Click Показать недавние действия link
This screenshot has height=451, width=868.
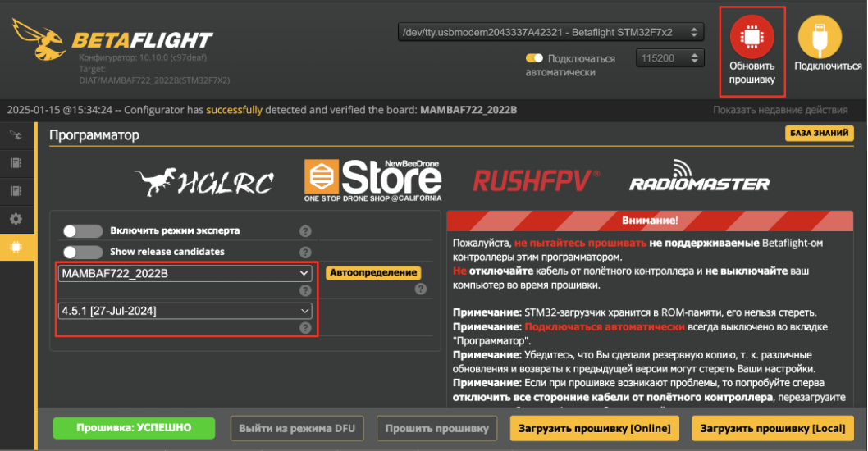coord(779,110)
